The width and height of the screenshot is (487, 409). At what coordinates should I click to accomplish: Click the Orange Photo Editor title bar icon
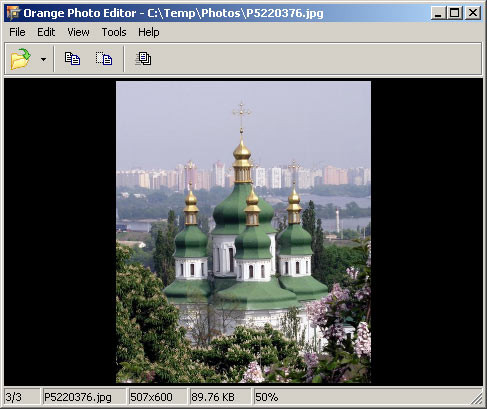pyautogui.click(x=13, y=13)
